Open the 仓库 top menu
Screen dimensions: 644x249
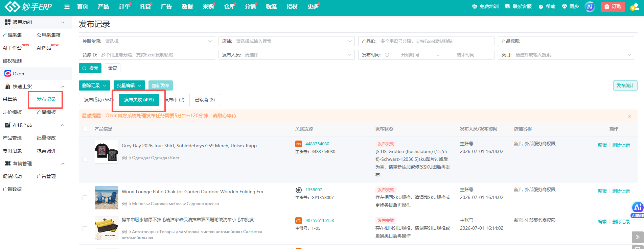point(229,6)
